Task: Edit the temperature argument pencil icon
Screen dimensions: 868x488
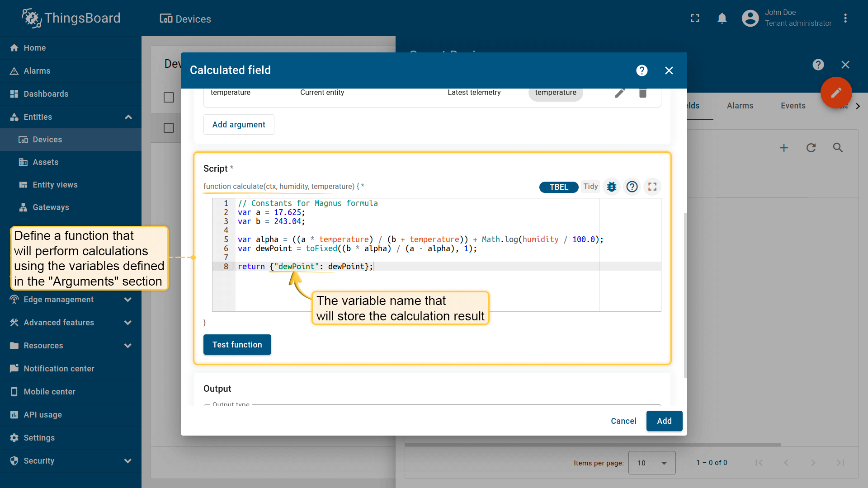Action: coord(620,93)
